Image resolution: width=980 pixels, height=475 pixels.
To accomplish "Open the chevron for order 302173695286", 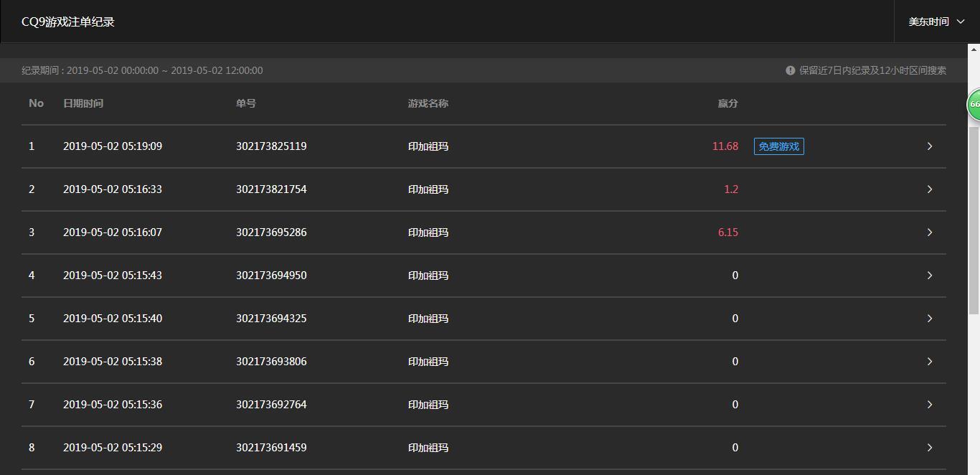I will click(929, 232).
